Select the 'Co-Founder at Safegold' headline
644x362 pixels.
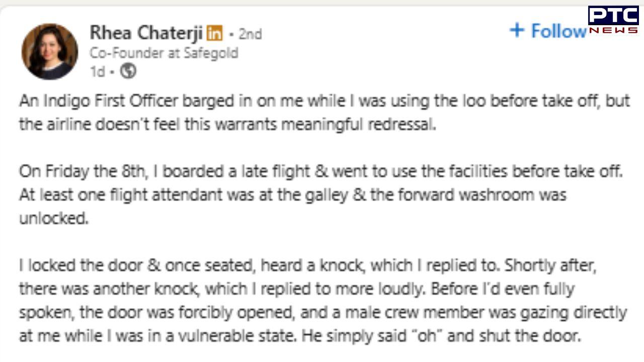pyautogui.click(x=164, y=53)
